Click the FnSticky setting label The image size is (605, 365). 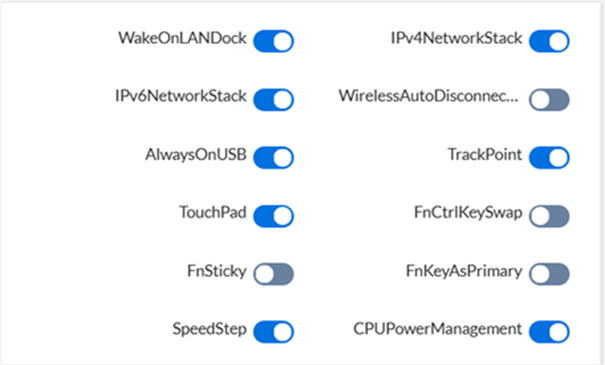[x=216, y=271]
